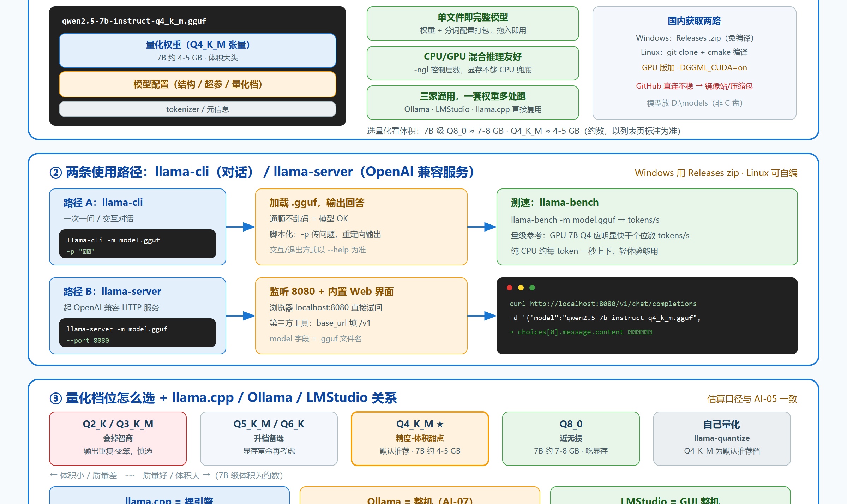Click the green dot in terminal window

coord(532,288)
